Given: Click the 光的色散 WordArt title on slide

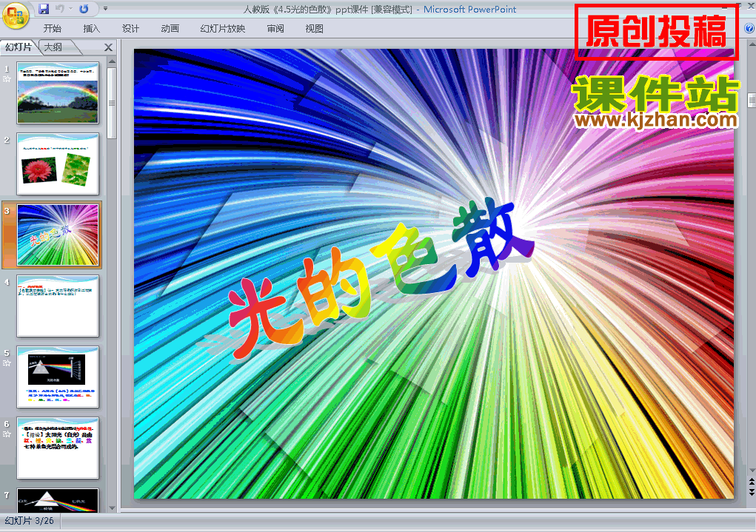Looking at the screenshot, I should [x=381, y=278].
